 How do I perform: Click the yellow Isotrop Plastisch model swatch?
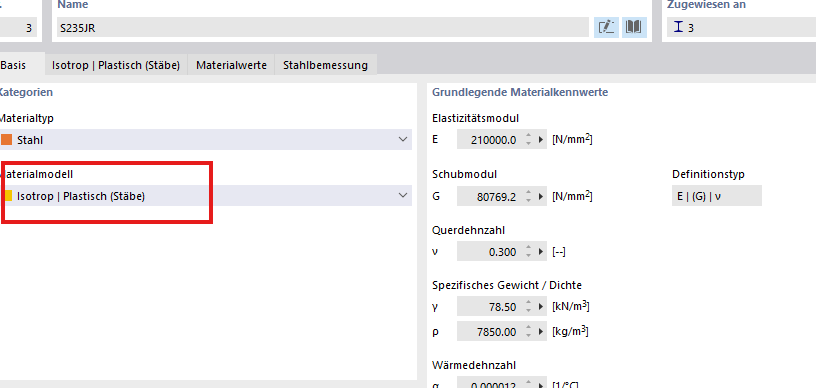tap(7, 196)
